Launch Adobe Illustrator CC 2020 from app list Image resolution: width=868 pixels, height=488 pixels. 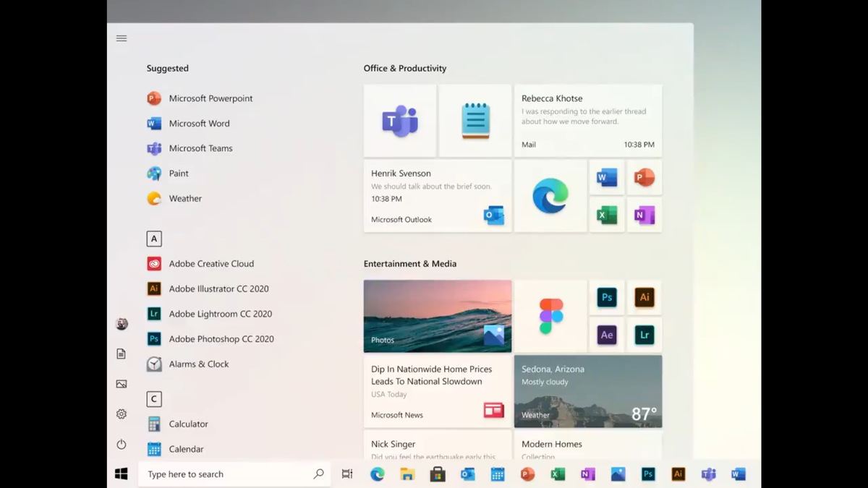pyautogui.click(x=208, y=288)
